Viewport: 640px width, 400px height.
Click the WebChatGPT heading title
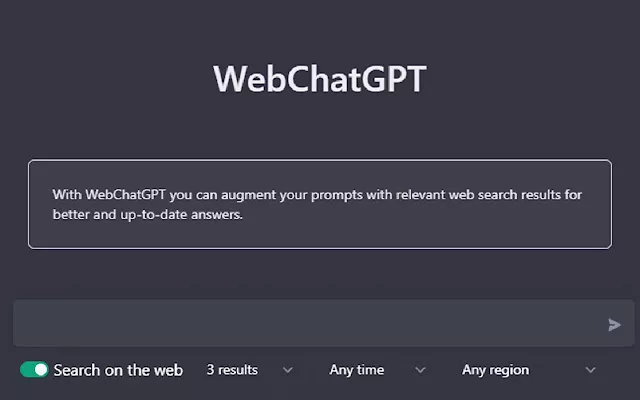(x=320, y=79)
